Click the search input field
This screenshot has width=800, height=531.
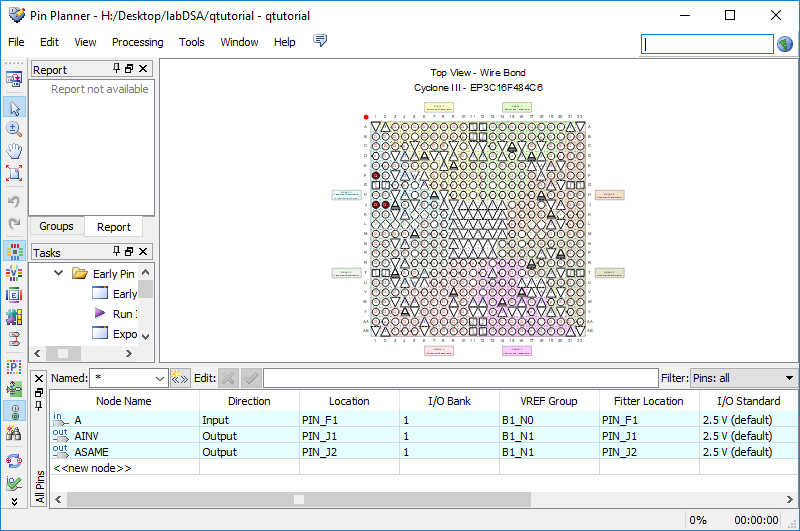click(707, 44)
